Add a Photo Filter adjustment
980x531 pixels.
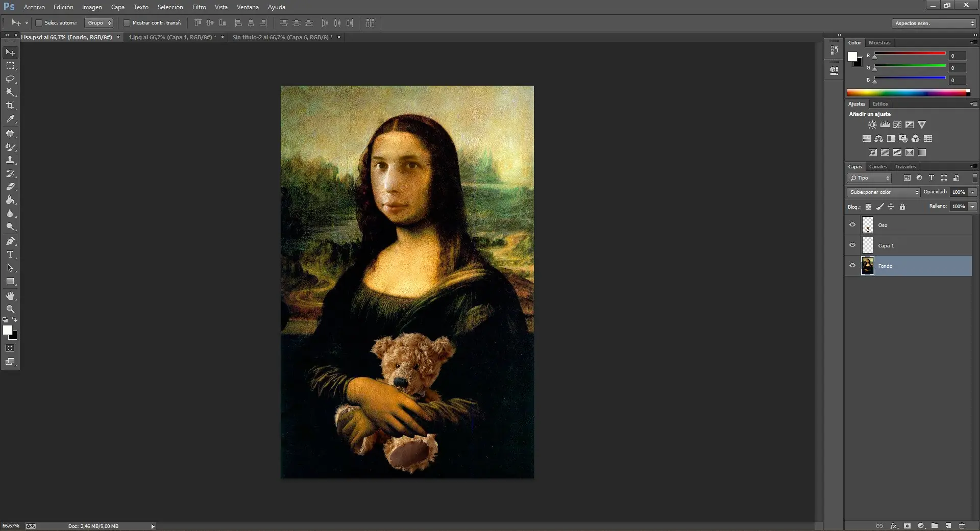[903, 138]
